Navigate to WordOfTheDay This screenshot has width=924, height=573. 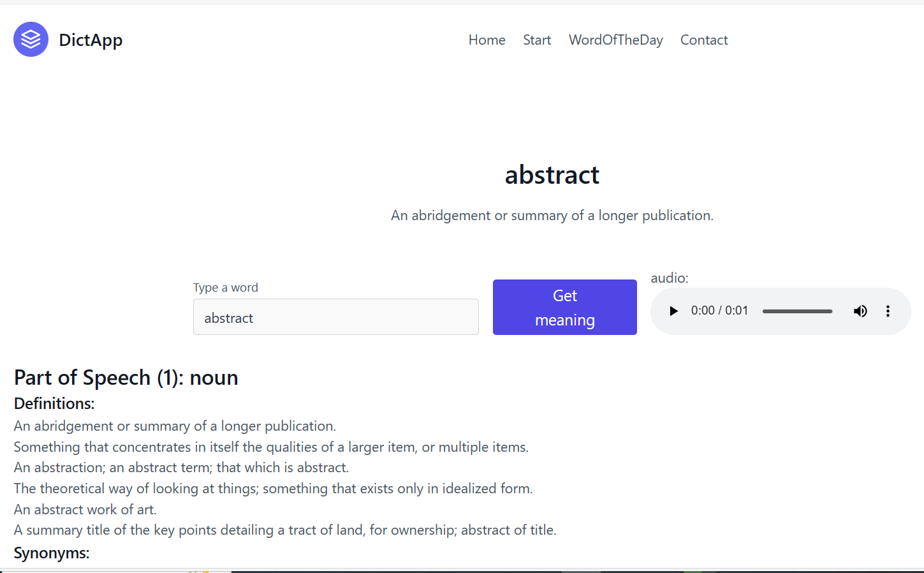(x=615, y=40)
